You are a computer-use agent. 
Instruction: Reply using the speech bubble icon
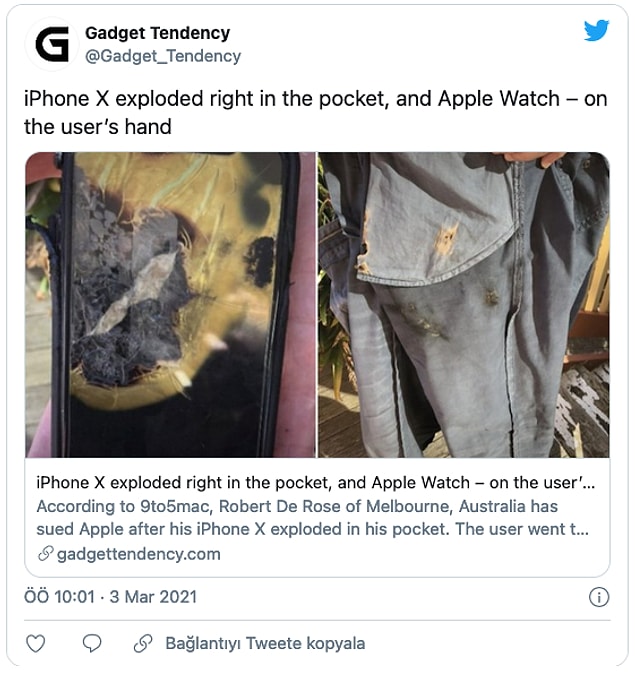[92, 643]
